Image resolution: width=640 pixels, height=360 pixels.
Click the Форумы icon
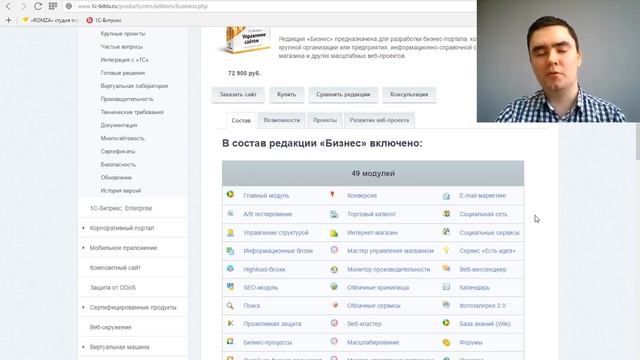446,342
